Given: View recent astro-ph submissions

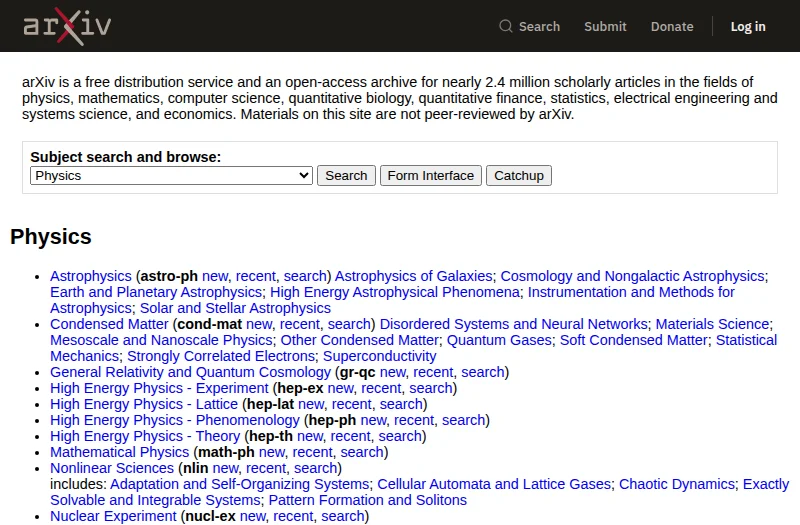Looking at the screenshot, I should (x=256, y=276).
